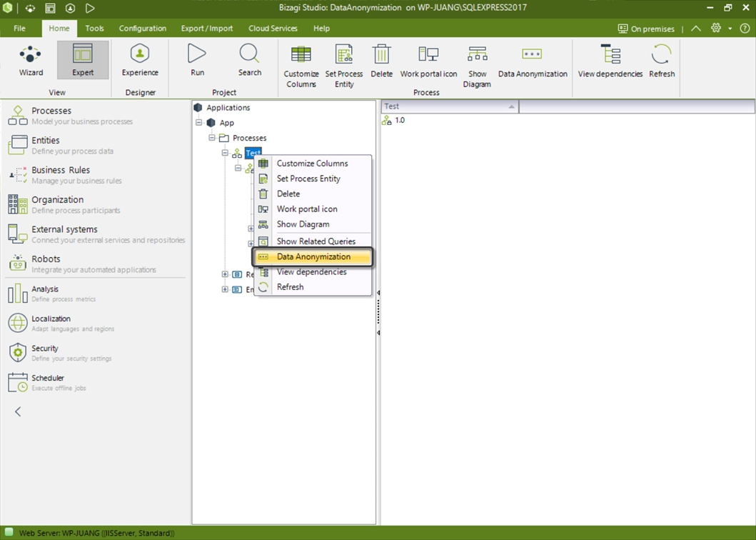
Task: Switch to Wizard view
Action: 31,60
